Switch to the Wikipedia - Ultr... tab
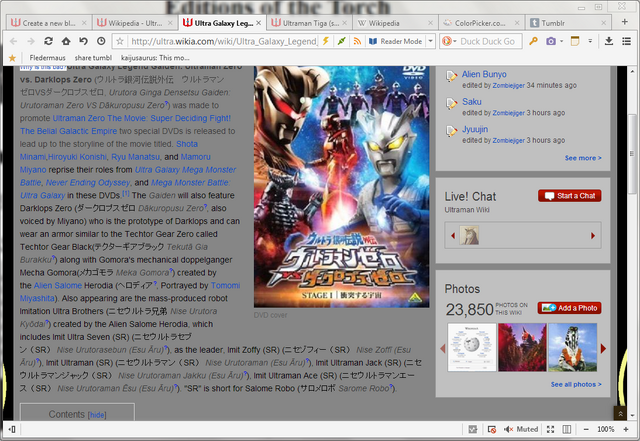Viewport: 640px width, 441px height. [135, 23]
